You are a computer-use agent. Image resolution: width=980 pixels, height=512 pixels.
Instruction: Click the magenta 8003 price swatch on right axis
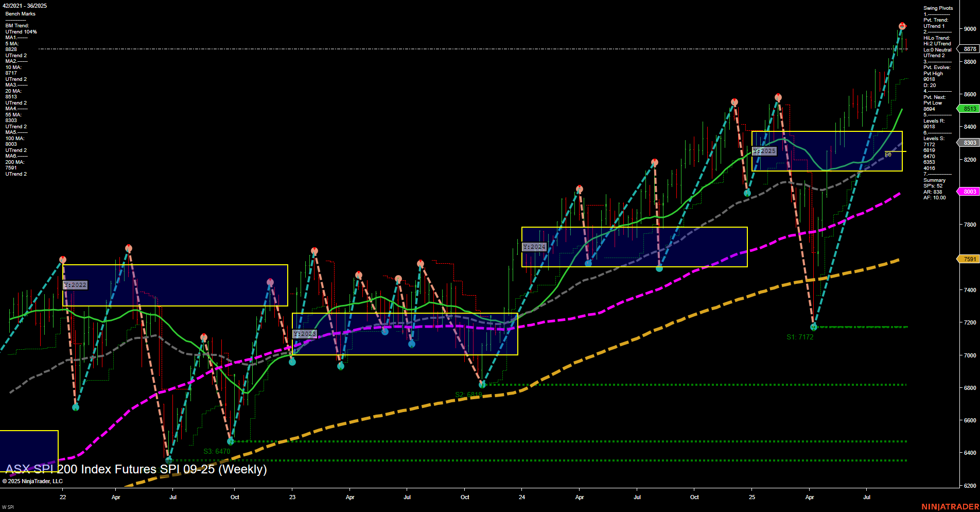coord(969,191)
